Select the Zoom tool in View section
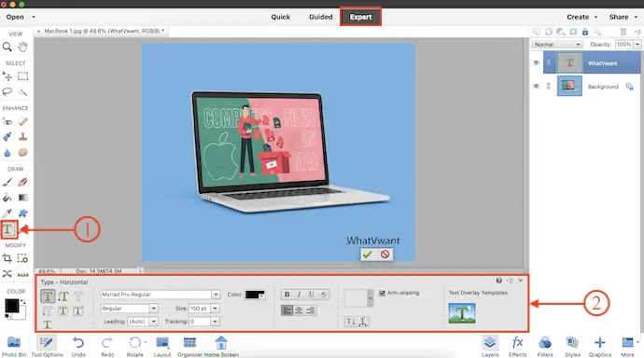644x358 pixels. click(7, 47)
